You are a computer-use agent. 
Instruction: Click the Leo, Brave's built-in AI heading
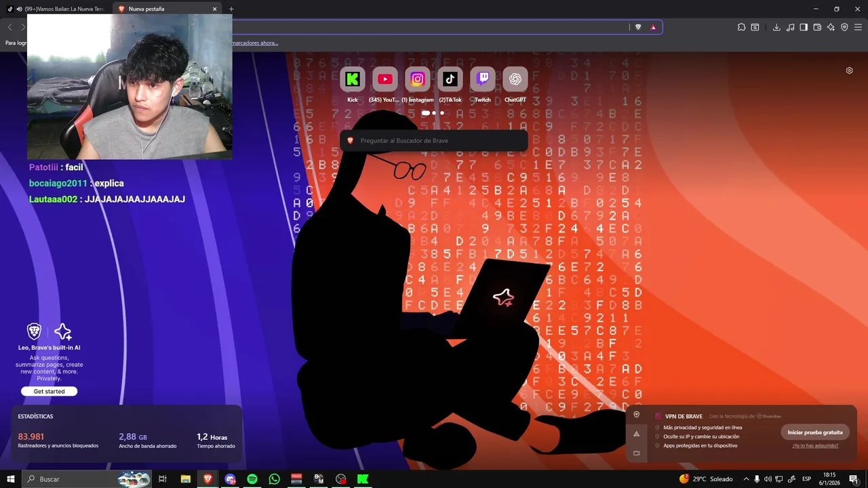[50, 348]
